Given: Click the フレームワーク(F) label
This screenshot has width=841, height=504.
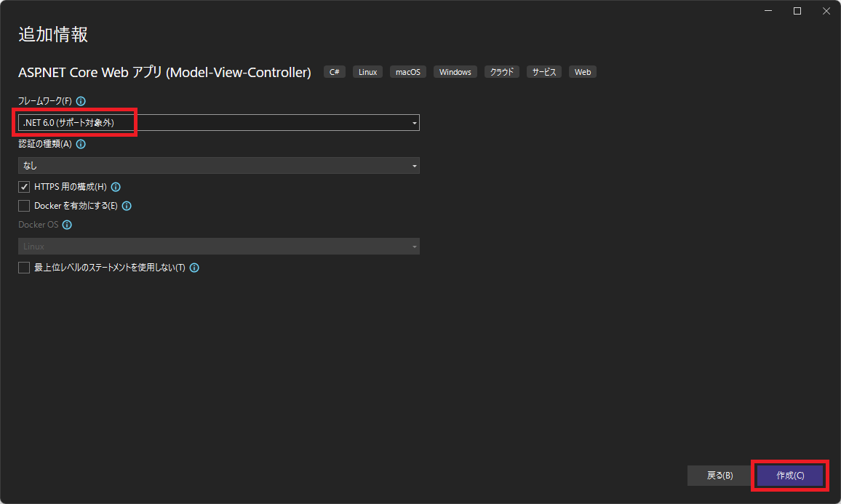Looking at the screenshot, I should click(45, 101).
